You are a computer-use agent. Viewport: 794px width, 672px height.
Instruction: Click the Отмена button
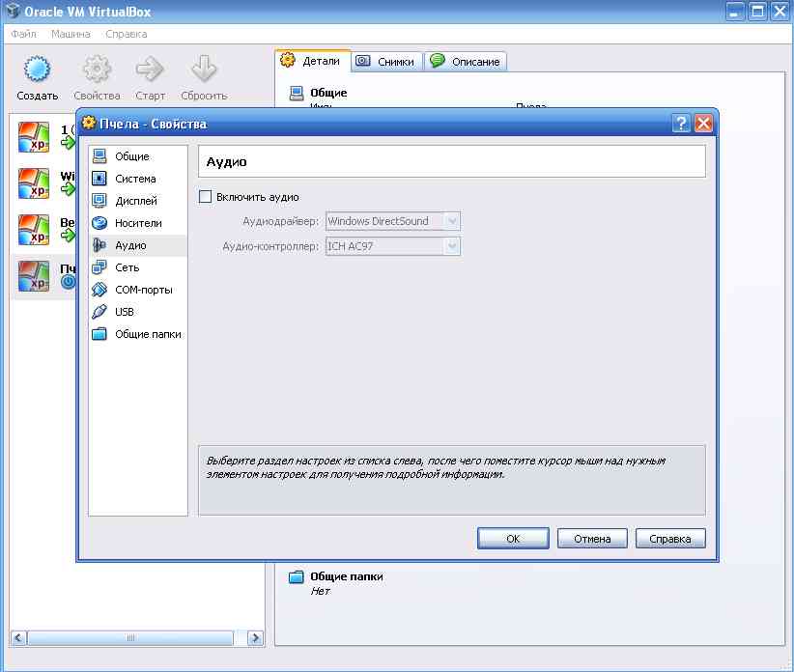pos(592,539)
